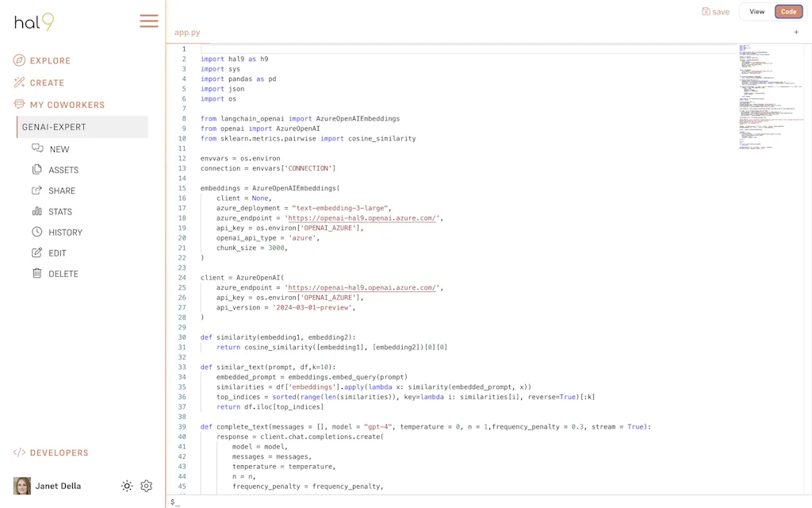Select the app.py file tab
The width and height of the screenshot is (812, 508).
187,33
